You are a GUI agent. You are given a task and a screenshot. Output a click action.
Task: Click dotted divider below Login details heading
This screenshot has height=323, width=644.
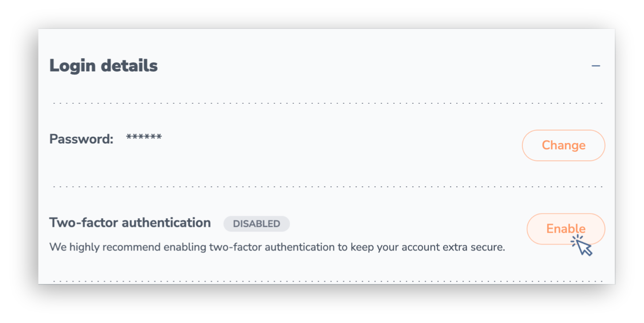[x=328, y=103]
